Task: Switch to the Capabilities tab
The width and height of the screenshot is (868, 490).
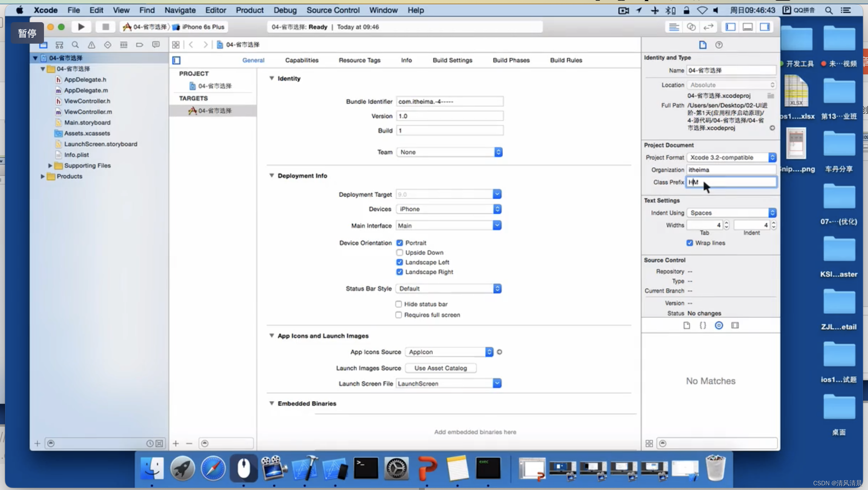Action: [302, 60]
